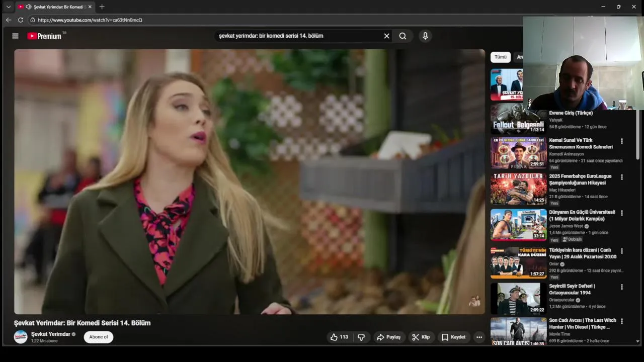This screenshot has height=362, width=644.
Task: Mute tab via the speaker icon
Action: point(29,7)
